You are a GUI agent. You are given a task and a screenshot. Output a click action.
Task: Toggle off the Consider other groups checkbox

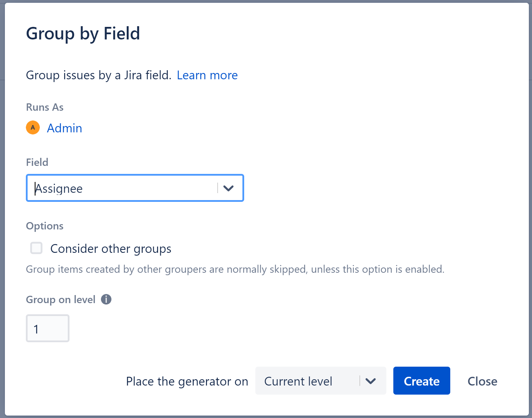coord(36,248)
